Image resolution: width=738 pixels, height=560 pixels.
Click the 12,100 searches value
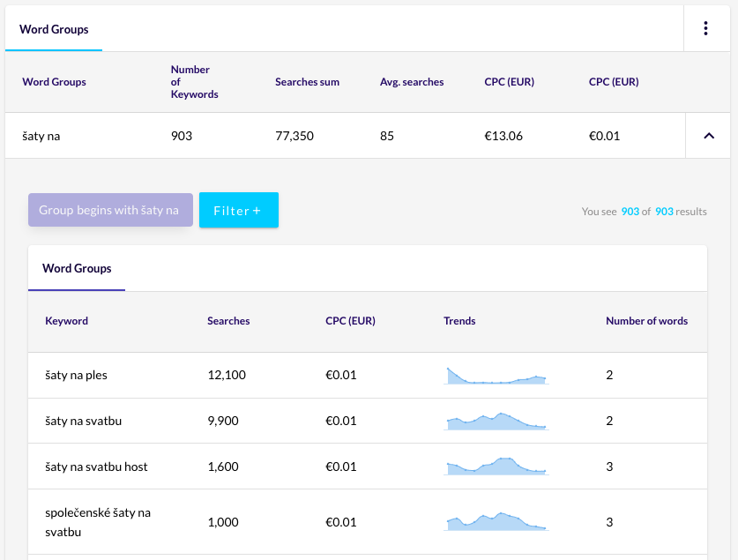point(227,375)
